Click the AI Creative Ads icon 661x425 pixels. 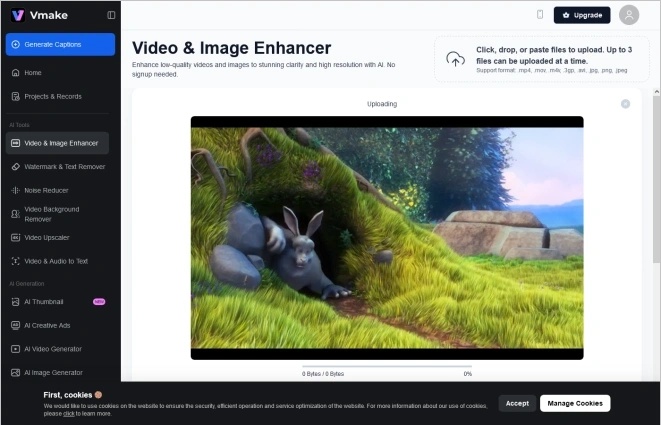(16, 325)
